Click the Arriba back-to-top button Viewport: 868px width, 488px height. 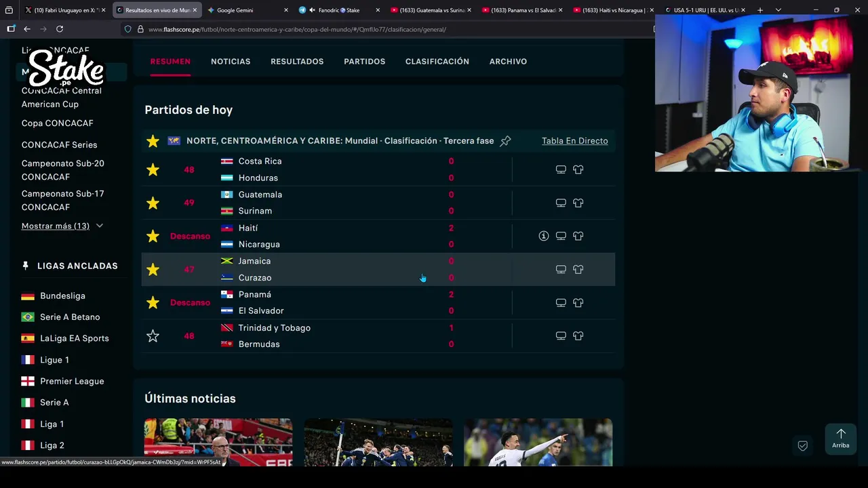pyautogui.click(x=840, y=439)
